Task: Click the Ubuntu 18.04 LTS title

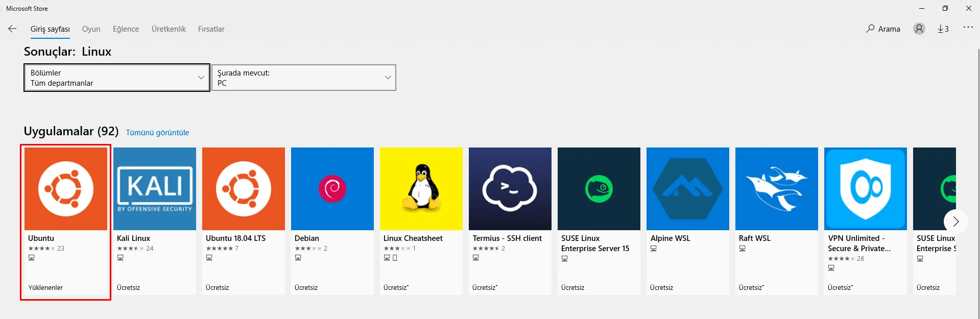Action: point(236,238)
